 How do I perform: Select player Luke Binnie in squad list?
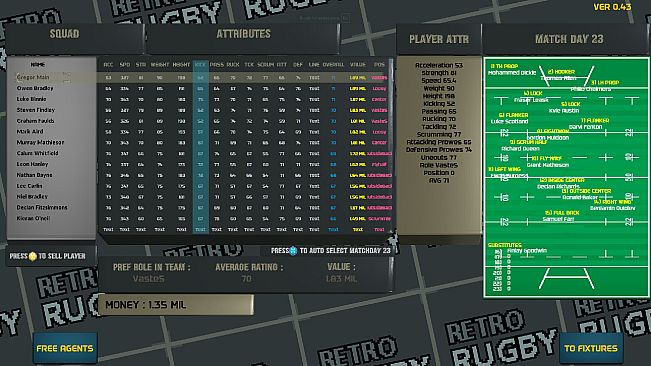(x=31, y=99)
